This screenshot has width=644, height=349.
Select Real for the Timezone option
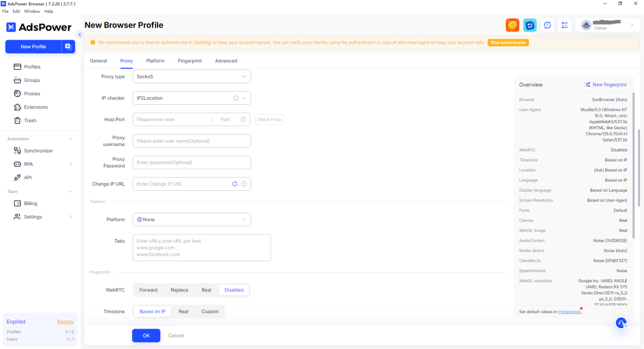[x=183, y=311]
